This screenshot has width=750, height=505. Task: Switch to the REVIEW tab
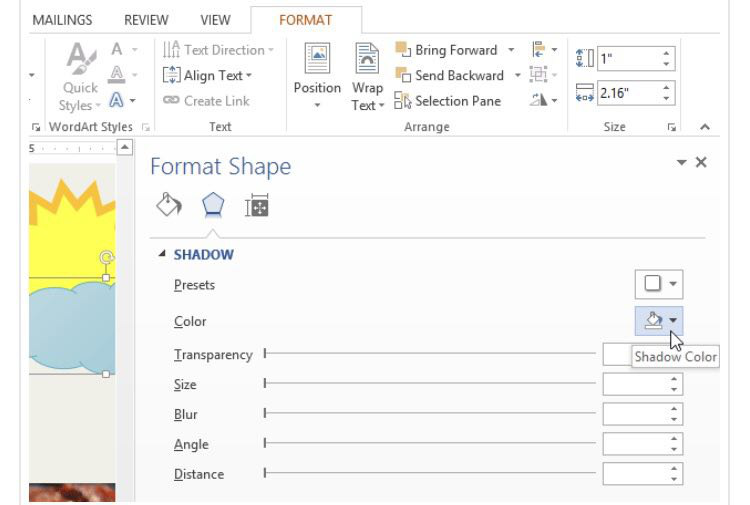click(146, 20)
